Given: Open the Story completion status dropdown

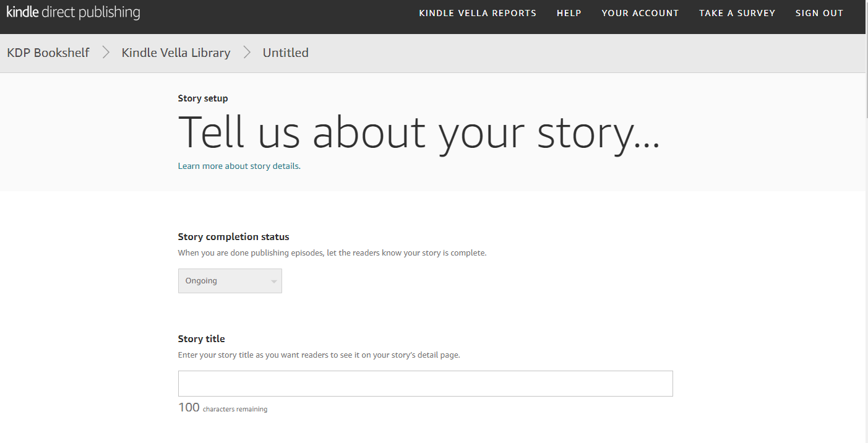Looking at the screenshot, I should point(230,281).
